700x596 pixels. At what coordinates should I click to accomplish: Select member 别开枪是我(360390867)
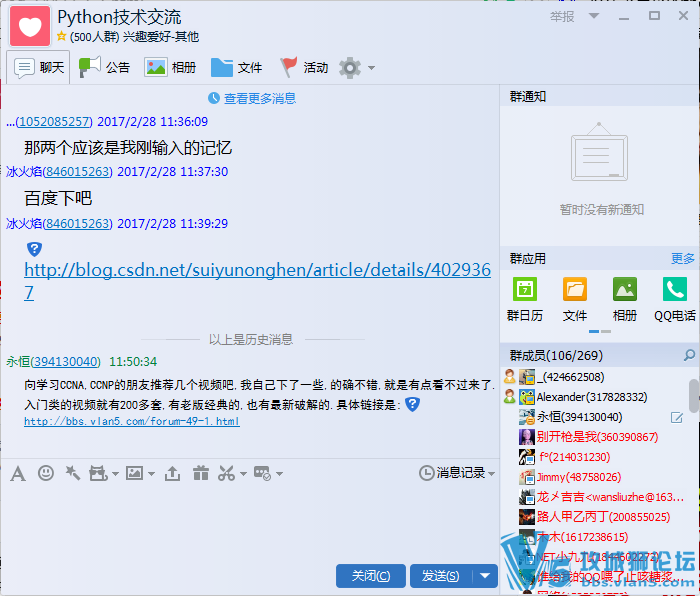[597, 437]
